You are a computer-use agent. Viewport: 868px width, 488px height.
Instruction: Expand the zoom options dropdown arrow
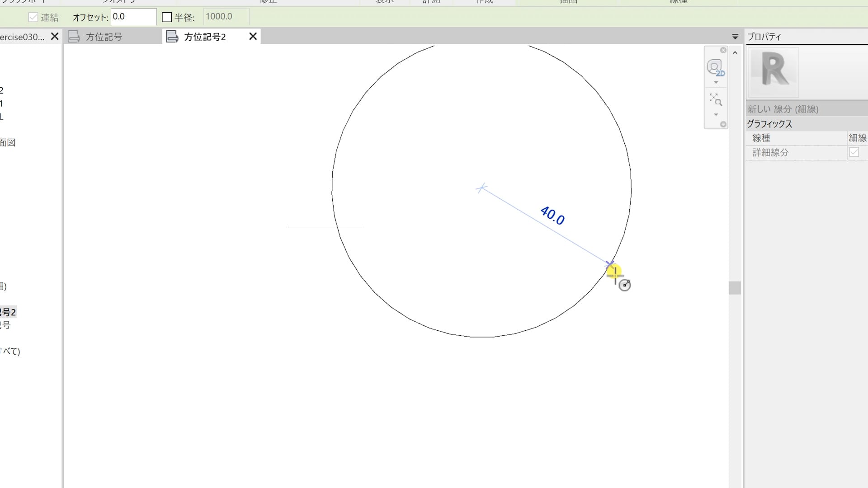tap(716, 115)
